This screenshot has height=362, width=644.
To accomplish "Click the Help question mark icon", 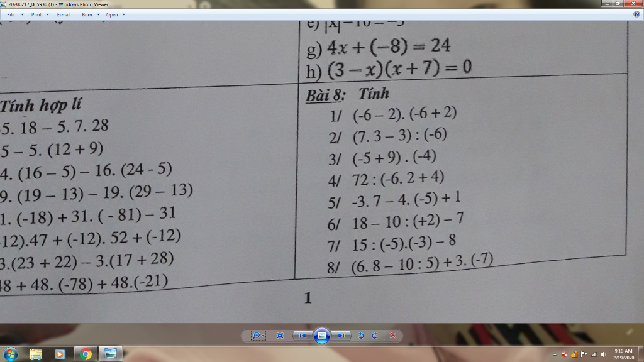I will (636, 14).
